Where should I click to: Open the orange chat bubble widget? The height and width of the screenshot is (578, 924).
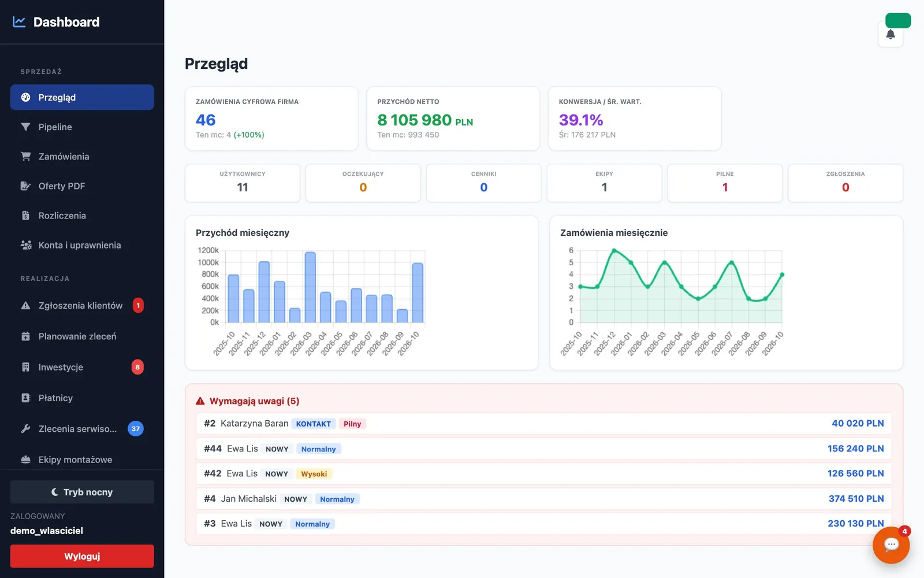pyautogui.click(x=891, y=544)
